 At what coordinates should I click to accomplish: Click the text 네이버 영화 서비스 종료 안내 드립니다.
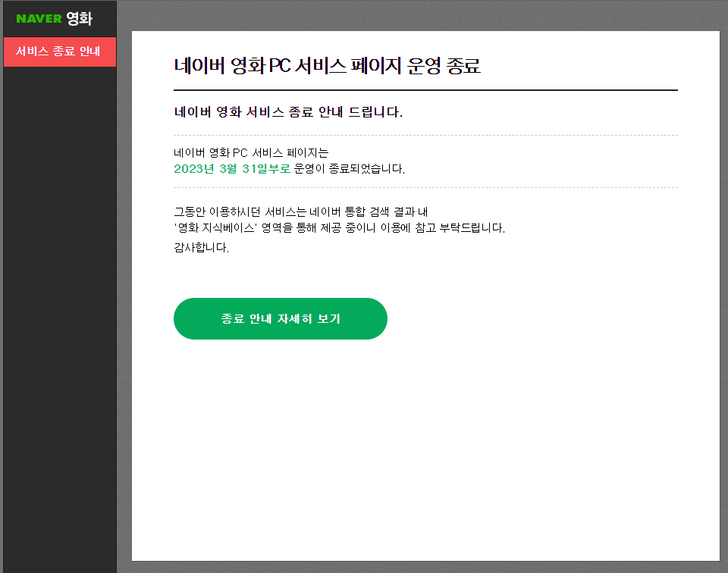(x=288, y=112)
